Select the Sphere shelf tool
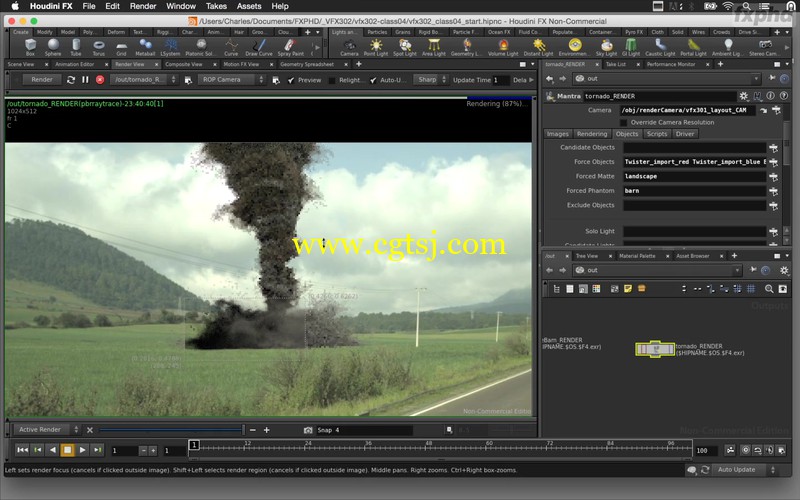Screen dimensions: 800x500 click(x=53, y=47)
